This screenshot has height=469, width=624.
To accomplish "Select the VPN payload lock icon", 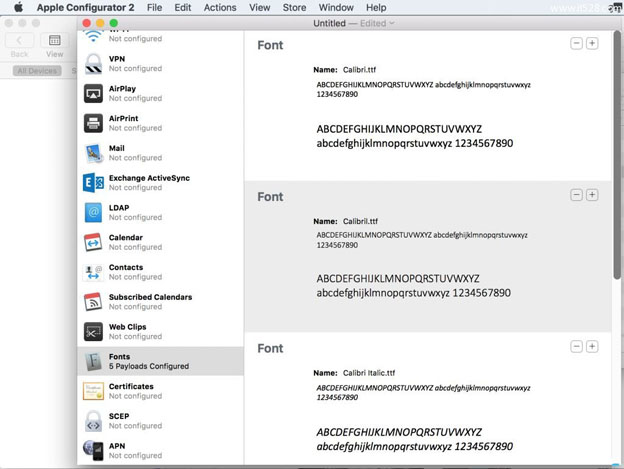I will coord(94,64).
